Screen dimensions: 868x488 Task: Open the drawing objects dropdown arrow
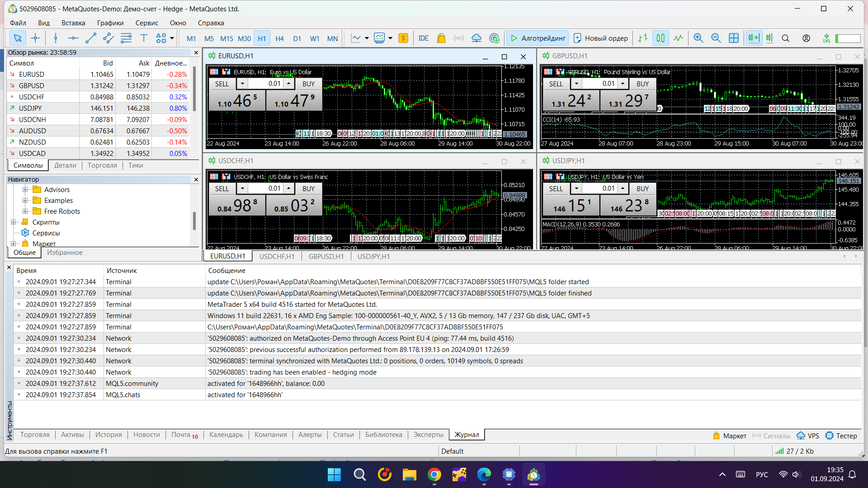click(172, 38)
